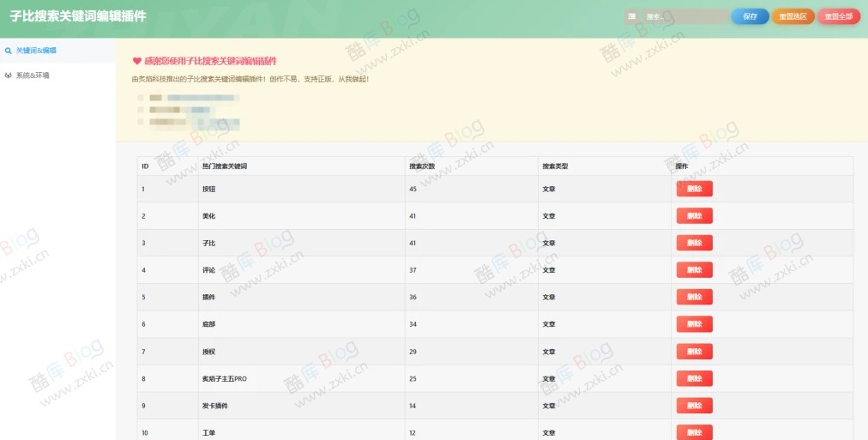Image resolution: width=868 pixels, height=440 pixels.
Task: Click the search count 14
Action: coord(413,406)
